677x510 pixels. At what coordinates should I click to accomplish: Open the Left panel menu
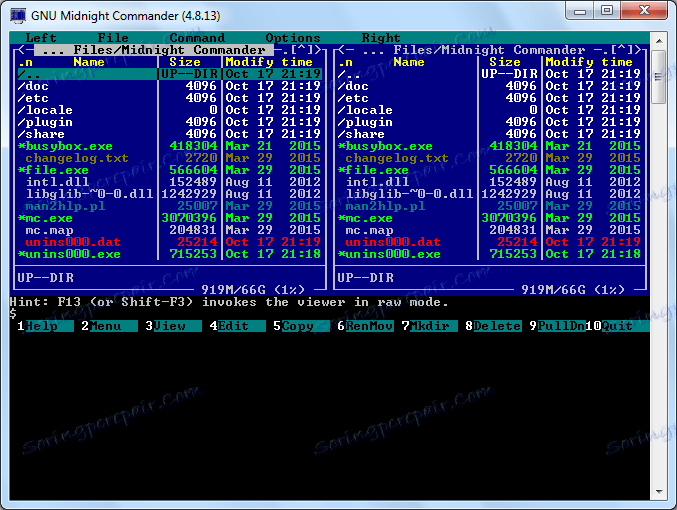(x=41, y=38)
